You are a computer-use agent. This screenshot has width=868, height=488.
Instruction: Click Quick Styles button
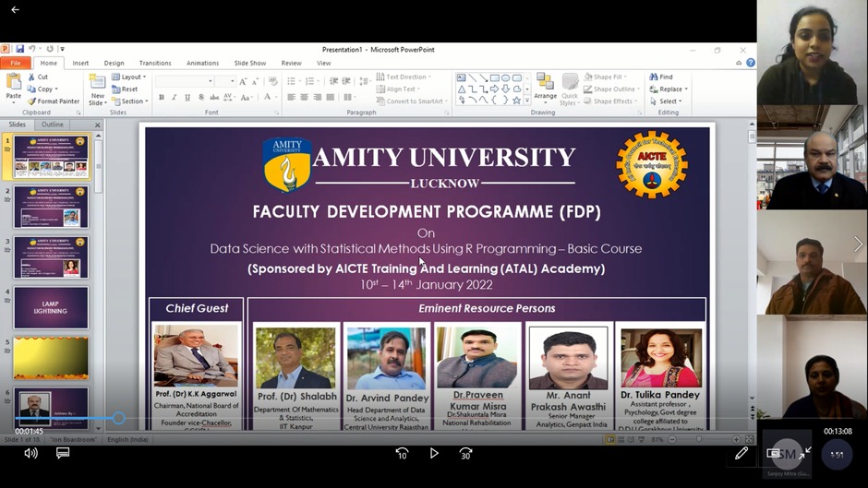click(x=570, y=89)
